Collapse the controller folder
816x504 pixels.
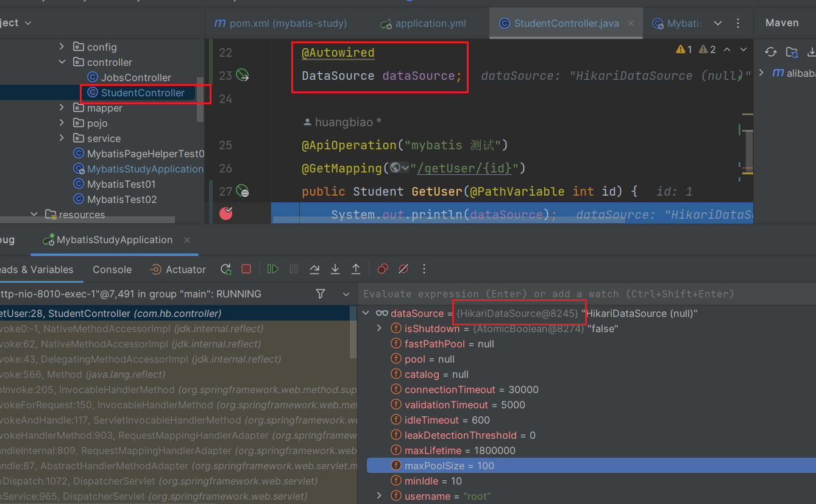pyautogui.click(x=62, y=62)
